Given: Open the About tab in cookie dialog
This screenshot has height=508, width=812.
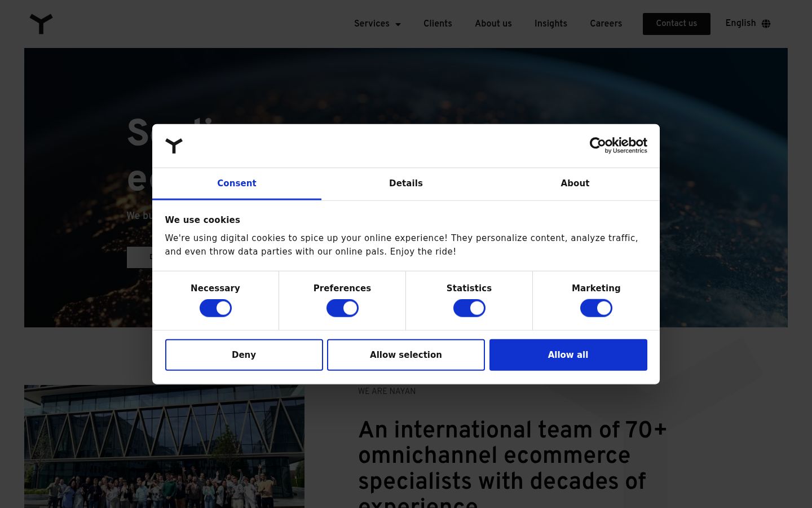Looking at the screenshot, I should coord(575,183).
